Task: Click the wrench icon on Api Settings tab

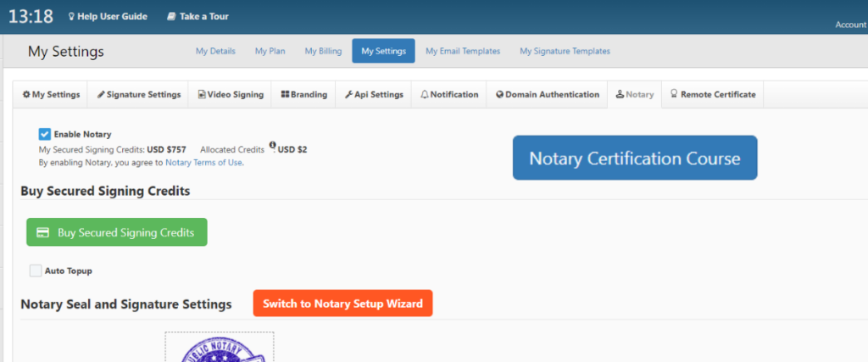Action: point(348,95)
